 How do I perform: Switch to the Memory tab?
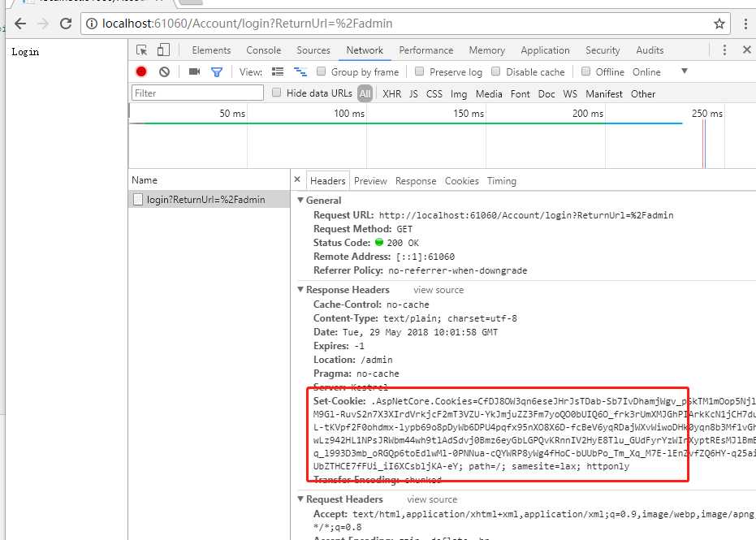click(487, 50)
